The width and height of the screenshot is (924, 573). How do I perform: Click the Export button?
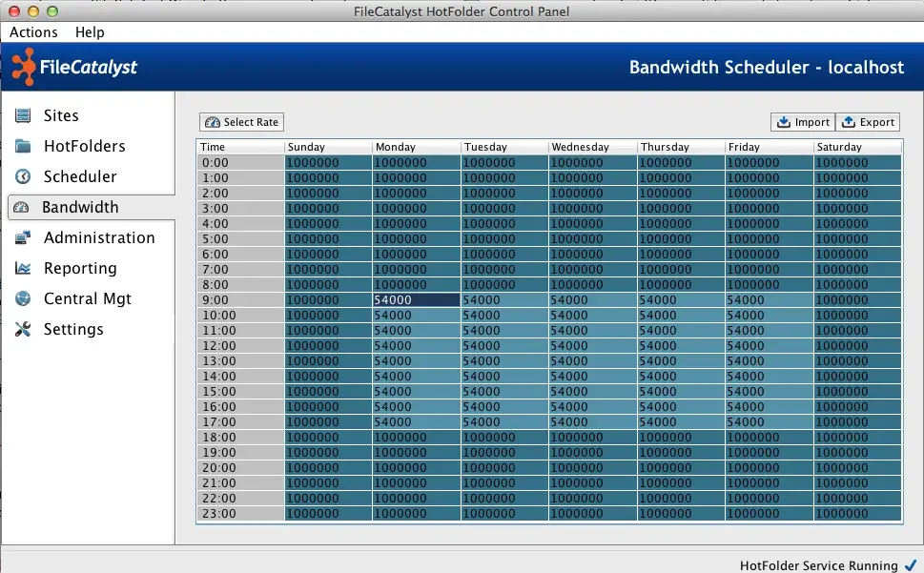pos(868,122)
